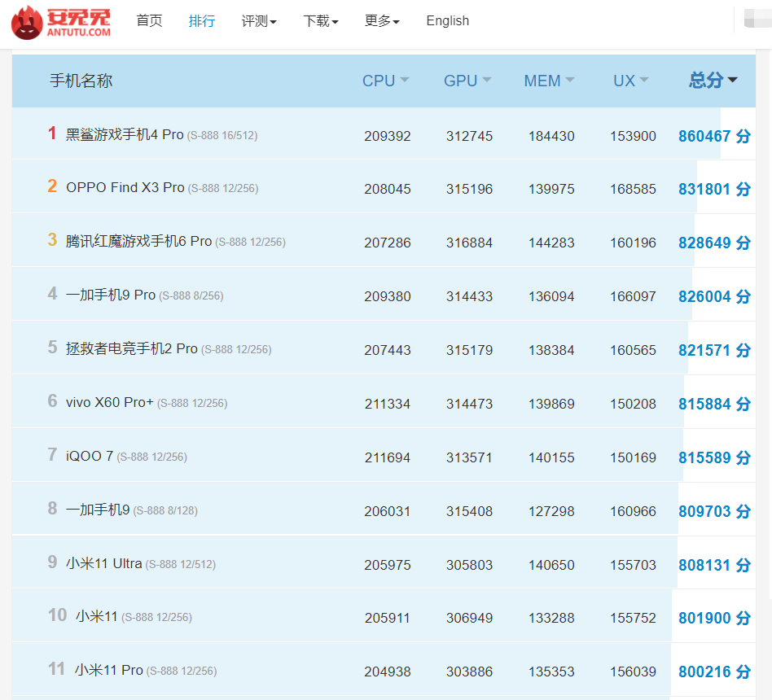Click total score 860467 分

[714, 136]
